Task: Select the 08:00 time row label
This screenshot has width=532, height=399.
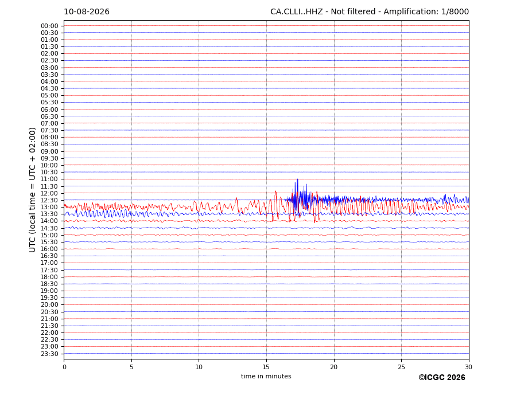Action: pyautogui.click(x=49, y=137)
